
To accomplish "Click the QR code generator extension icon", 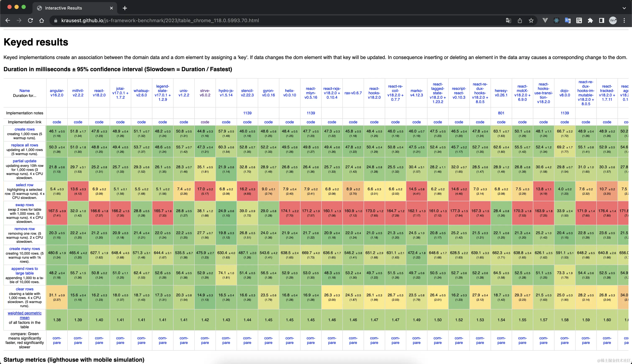I will coord(579,20).
